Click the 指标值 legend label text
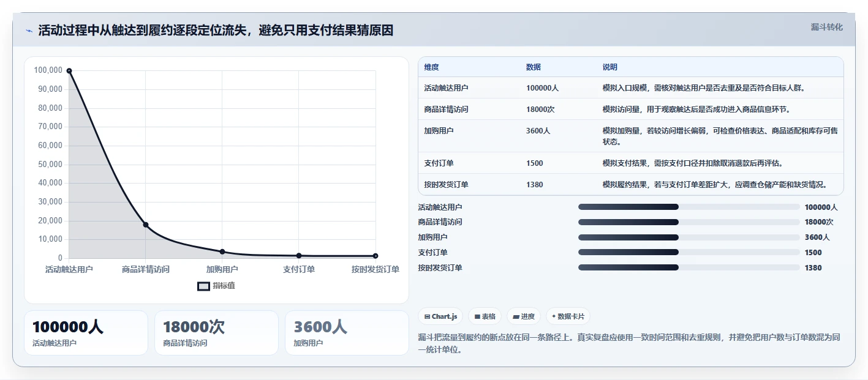The width and height of the screenshot is (868, 380). pos(224,286)
